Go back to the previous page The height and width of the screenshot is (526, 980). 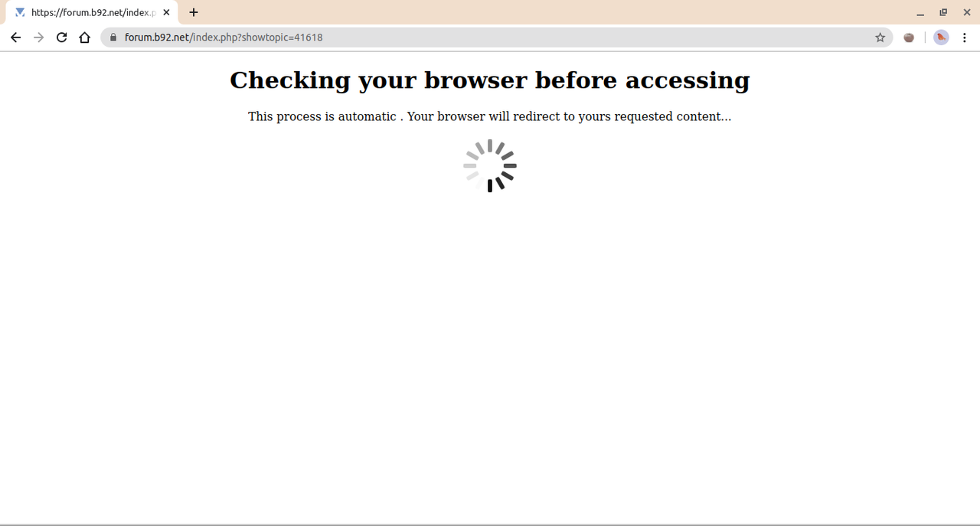15,38
